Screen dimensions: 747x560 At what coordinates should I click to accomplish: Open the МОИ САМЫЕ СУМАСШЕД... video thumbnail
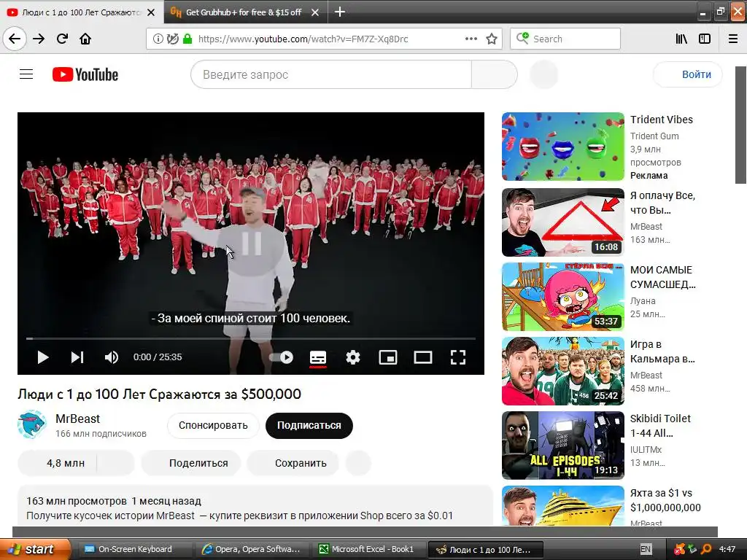pyautogui.click(x=562, y=297)
